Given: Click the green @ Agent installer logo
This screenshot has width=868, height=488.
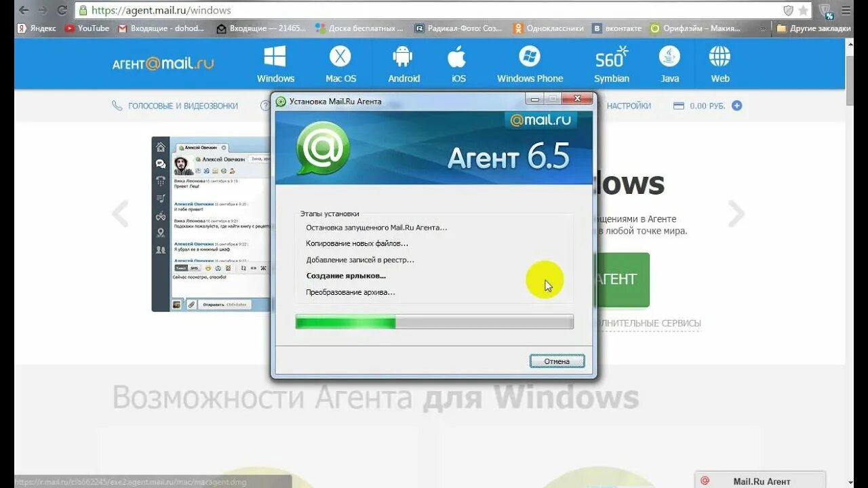Looking at the screenshot, I should click(323, 147).
